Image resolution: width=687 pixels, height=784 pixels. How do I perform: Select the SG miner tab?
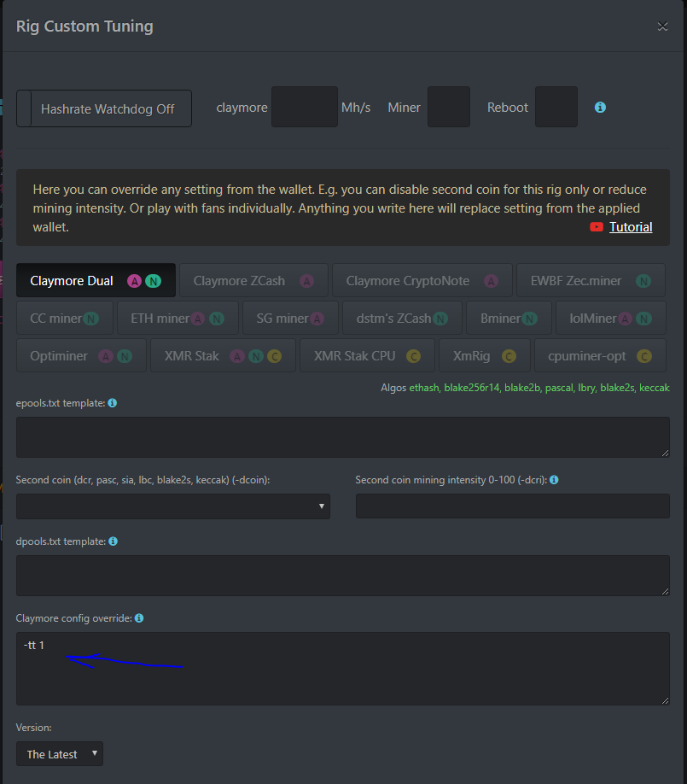(290, 318)
